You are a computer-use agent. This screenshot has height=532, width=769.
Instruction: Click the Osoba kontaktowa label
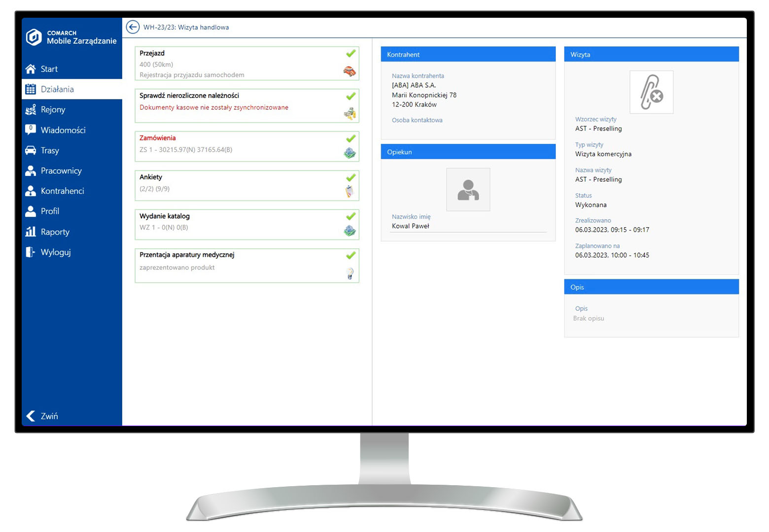pyautogui.click(x=417, y=120)
